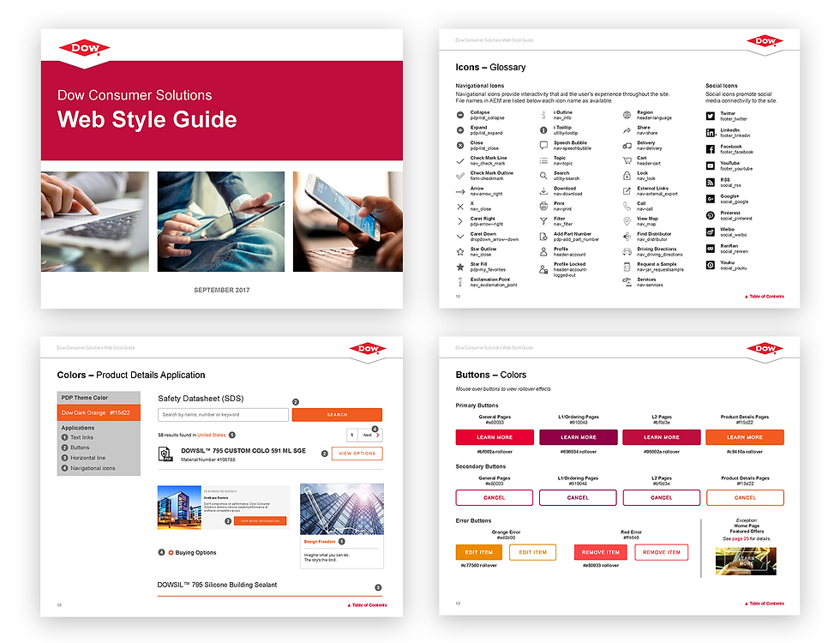Click the Region globe icon
Screen dimensions: 840x643
pos(627,115)
